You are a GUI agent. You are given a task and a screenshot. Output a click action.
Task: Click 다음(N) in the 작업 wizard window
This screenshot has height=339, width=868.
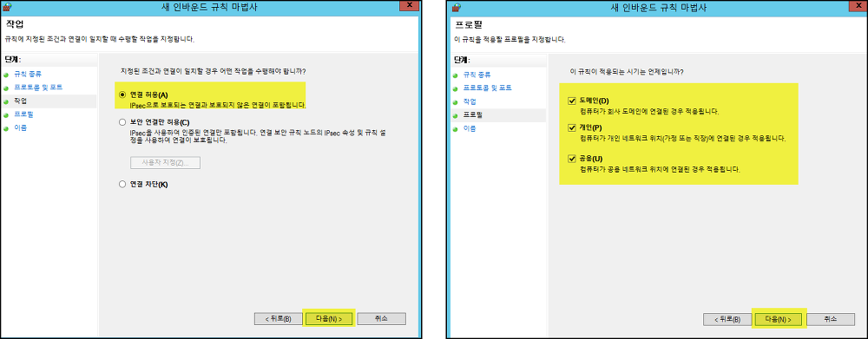pos(328,318)
